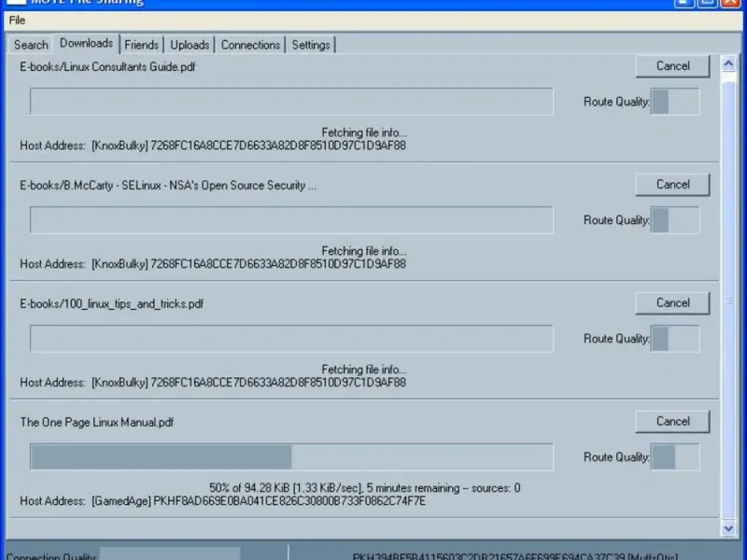Open the File menu
The width and height of the screenshot is (747, 560).
[x=17, y=21]
